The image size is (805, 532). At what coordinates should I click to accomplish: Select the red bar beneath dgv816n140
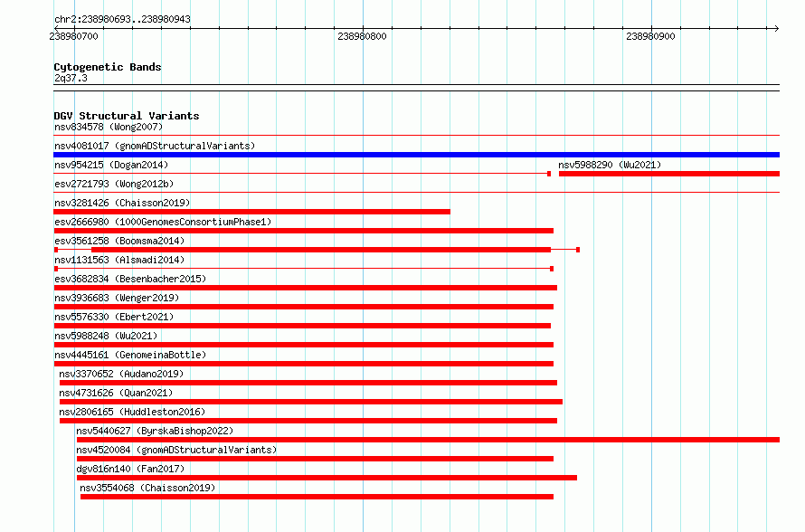327,478
